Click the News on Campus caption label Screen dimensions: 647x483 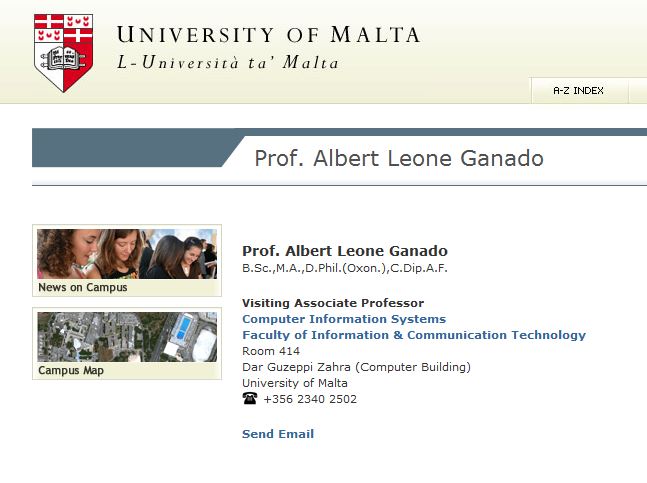83,288
